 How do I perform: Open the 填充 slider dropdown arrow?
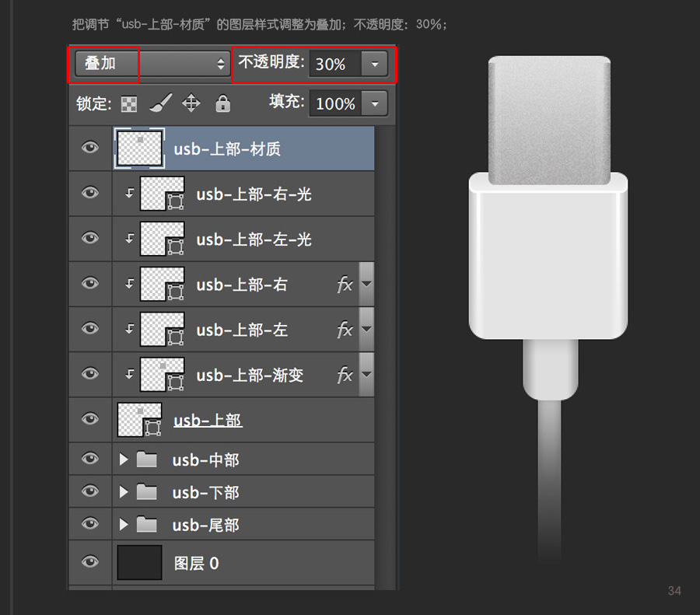click(x=375, y=103)
